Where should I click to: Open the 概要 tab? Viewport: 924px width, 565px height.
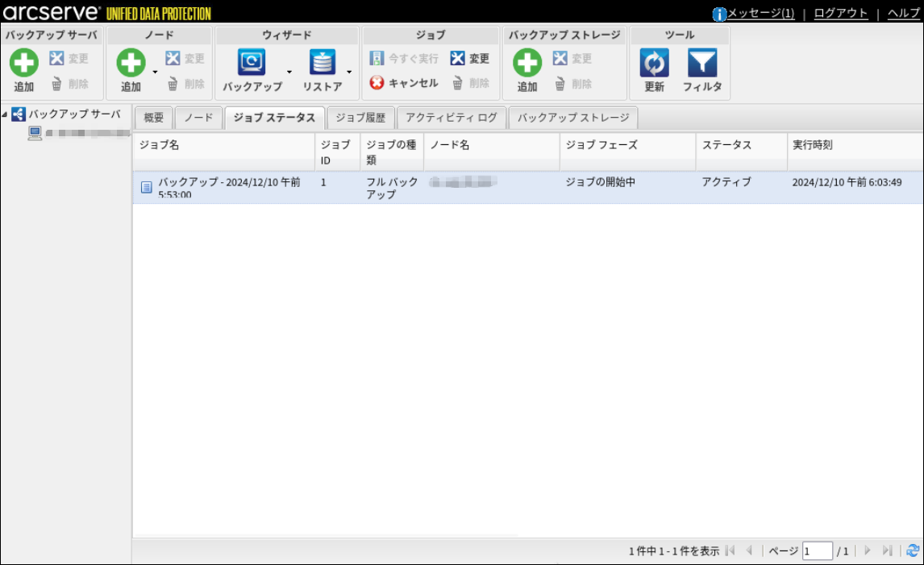click(x=153, y=118)
